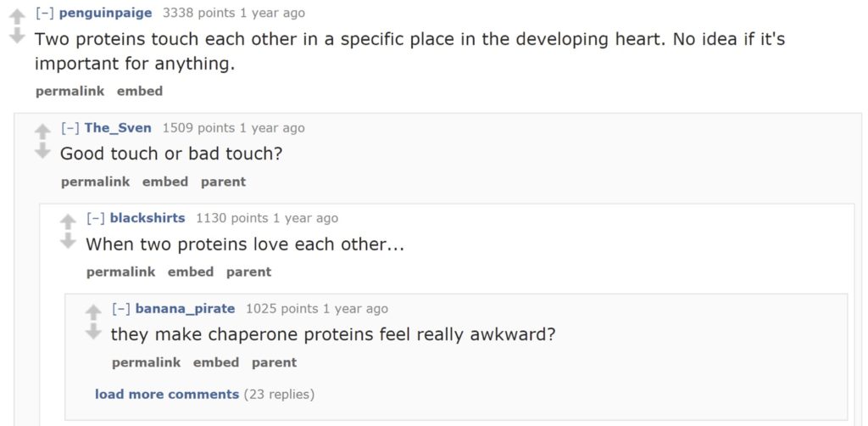Open permalink under penguinpaige's comment
Viewport: 868px width, 426px height.
70,92
